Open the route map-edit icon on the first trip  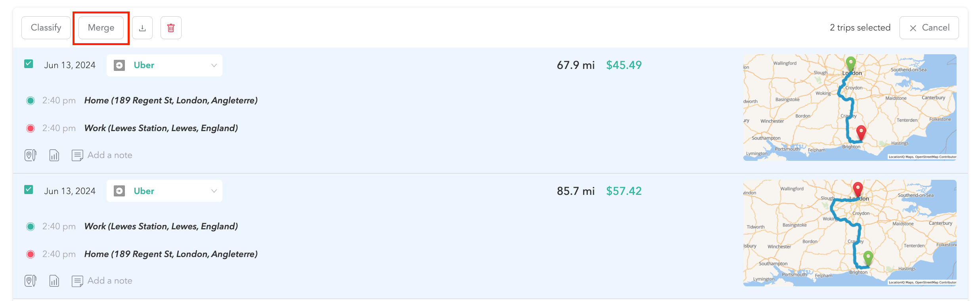tap(30, 155)
